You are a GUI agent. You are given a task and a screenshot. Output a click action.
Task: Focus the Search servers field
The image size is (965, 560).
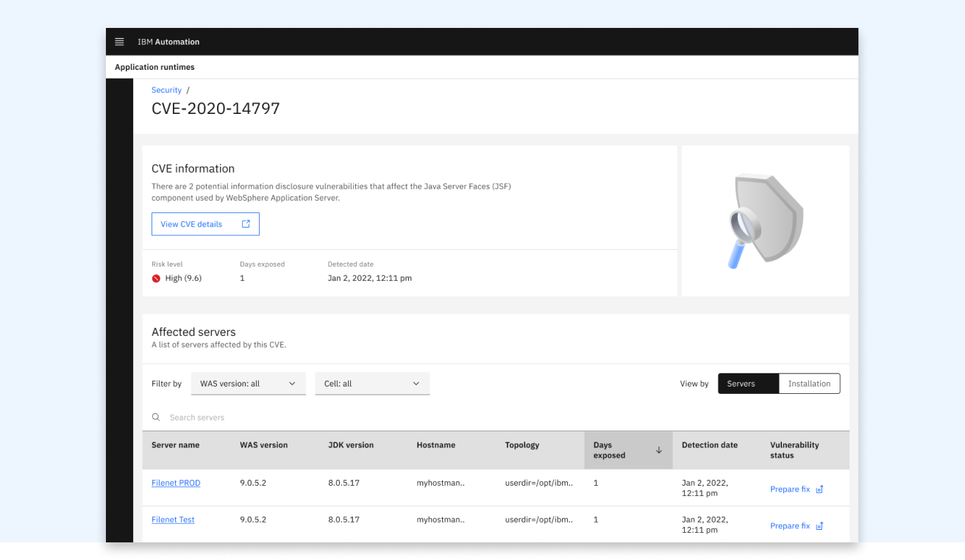point(496,417)
